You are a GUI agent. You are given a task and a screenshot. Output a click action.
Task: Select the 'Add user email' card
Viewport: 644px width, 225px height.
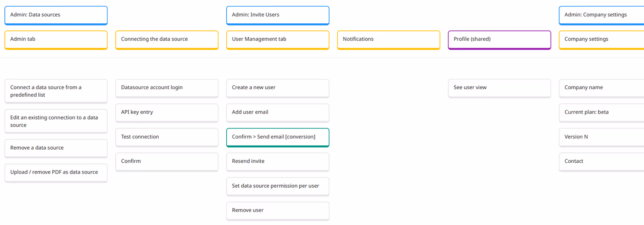(278, 113)
